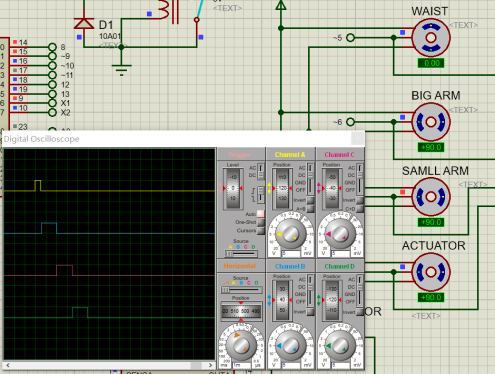This screenshot has width=495, height=374.
Task: Click the 'Digital Oscilloscope' window title
Action: click(x=41, y=139)
